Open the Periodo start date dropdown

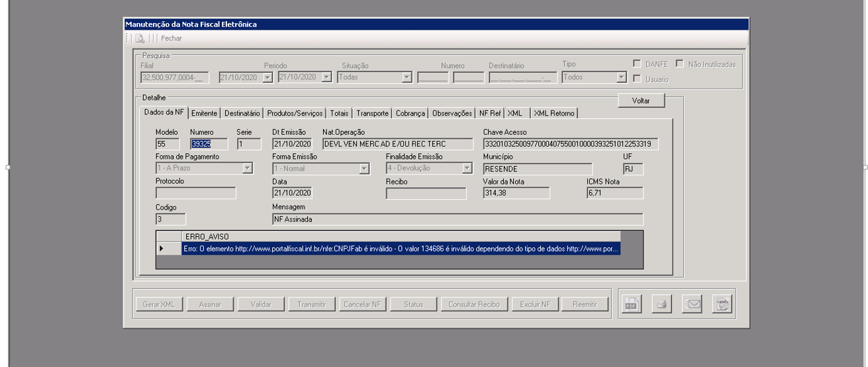click(268, 77)
